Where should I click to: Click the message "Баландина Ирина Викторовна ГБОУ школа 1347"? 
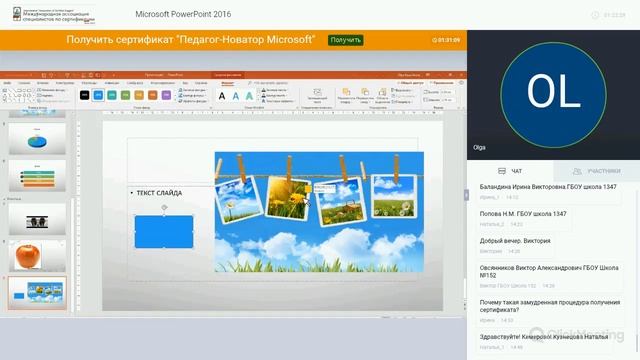pyautogui.click(x=548, y=187)
